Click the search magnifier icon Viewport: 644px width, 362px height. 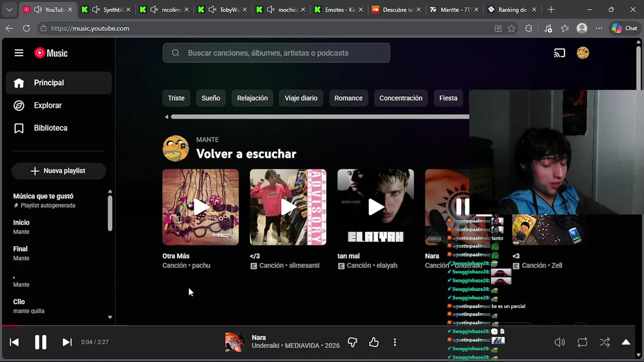(176, 53)
